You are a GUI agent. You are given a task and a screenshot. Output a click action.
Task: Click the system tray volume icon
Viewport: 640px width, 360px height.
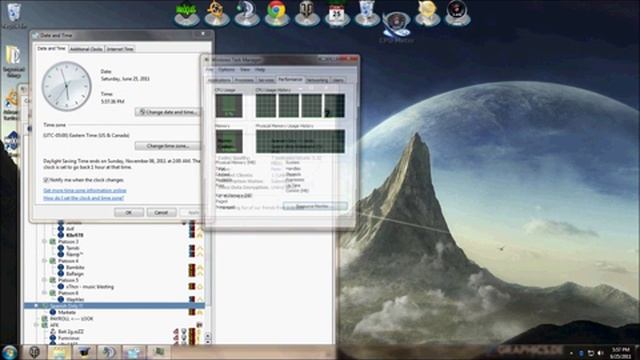click(600, 353)
